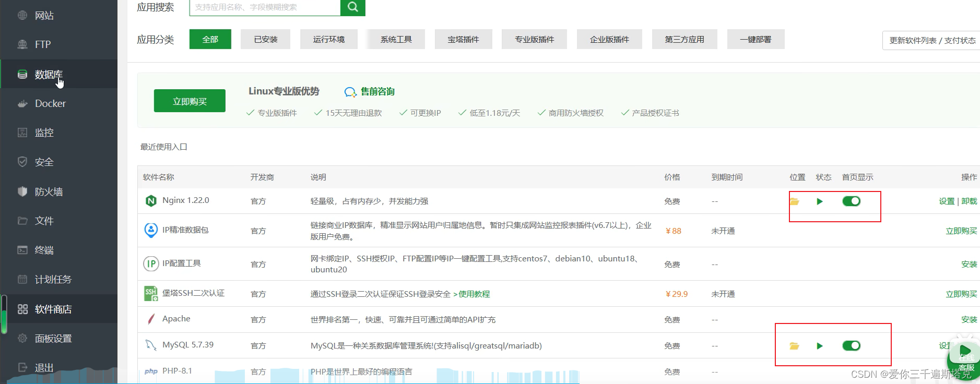Select the 宝塔插件 category tab
The image size is (980, 384).
point(464,39)
